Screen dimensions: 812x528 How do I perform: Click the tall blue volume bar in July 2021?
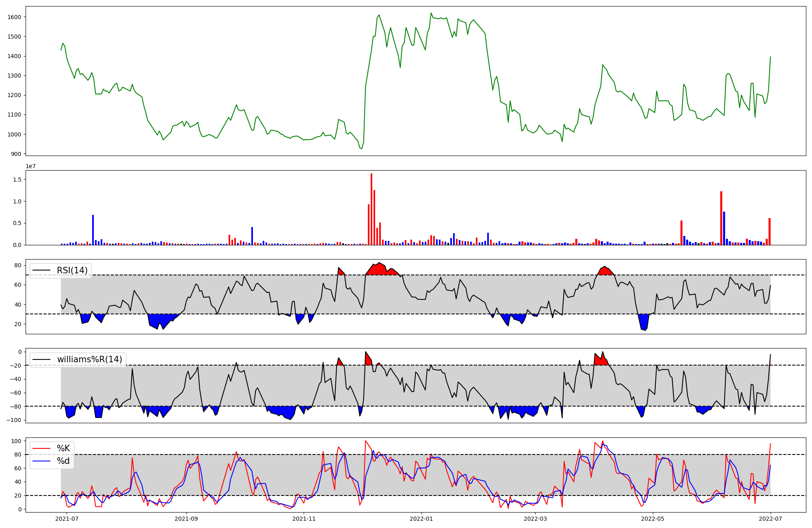point(93,230)
